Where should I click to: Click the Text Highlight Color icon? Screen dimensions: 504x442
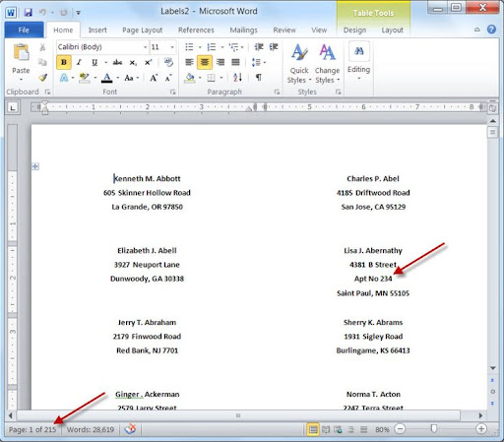click(85, 78)
